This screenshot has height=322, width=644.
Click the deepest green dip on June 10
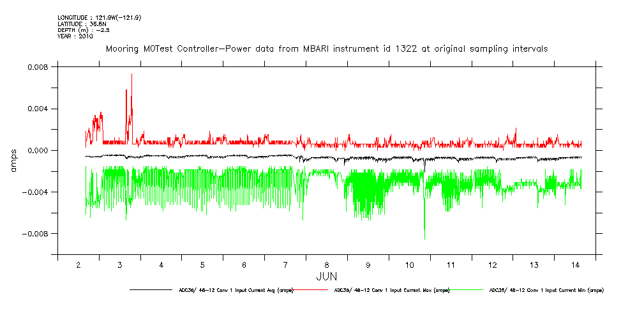coord(424,238)
